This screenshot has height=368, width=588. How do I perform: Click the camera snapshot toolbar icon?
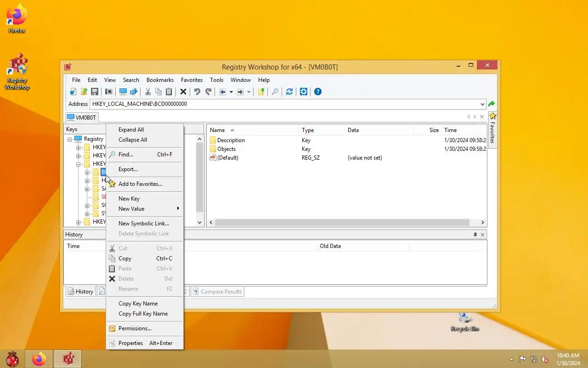(109, 92)
